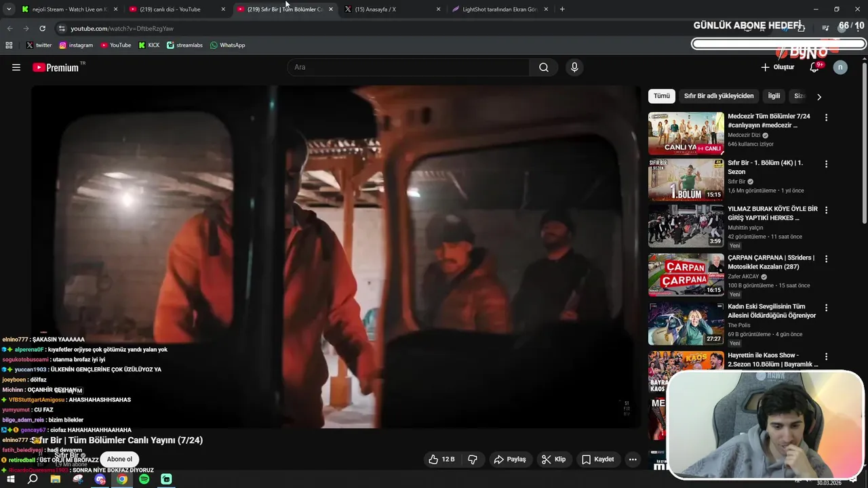The height and width of the screenshot is (488, 868).
Task: Go back in browser history
Action: 9,28
